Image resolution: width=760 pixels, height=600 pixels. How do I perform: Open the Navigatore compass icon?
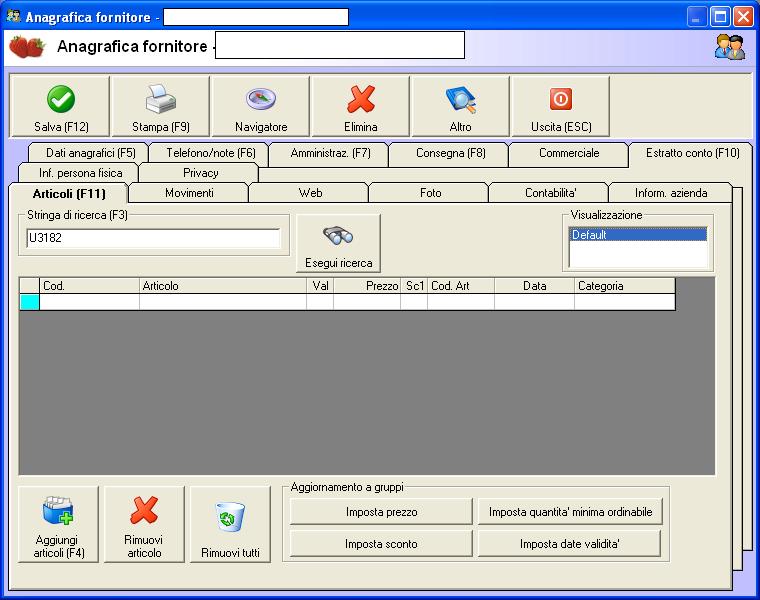click(261, 99)
